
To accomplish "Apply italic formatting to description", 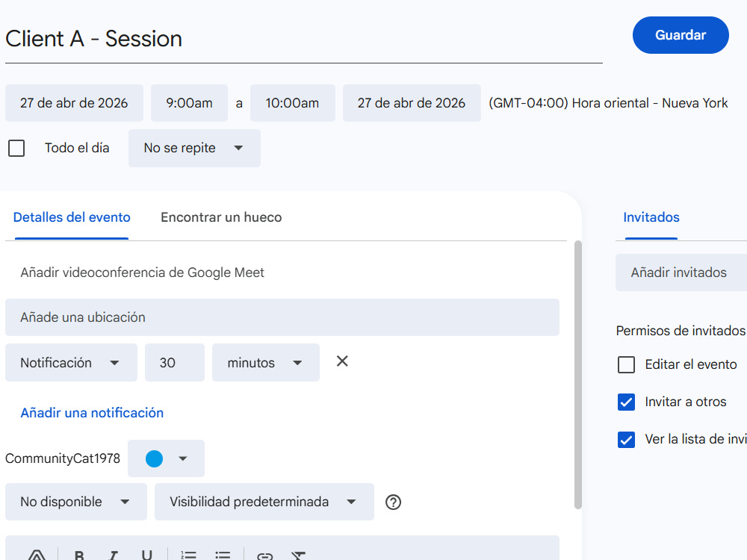I will pyautogui.click(x=113, y=555).
